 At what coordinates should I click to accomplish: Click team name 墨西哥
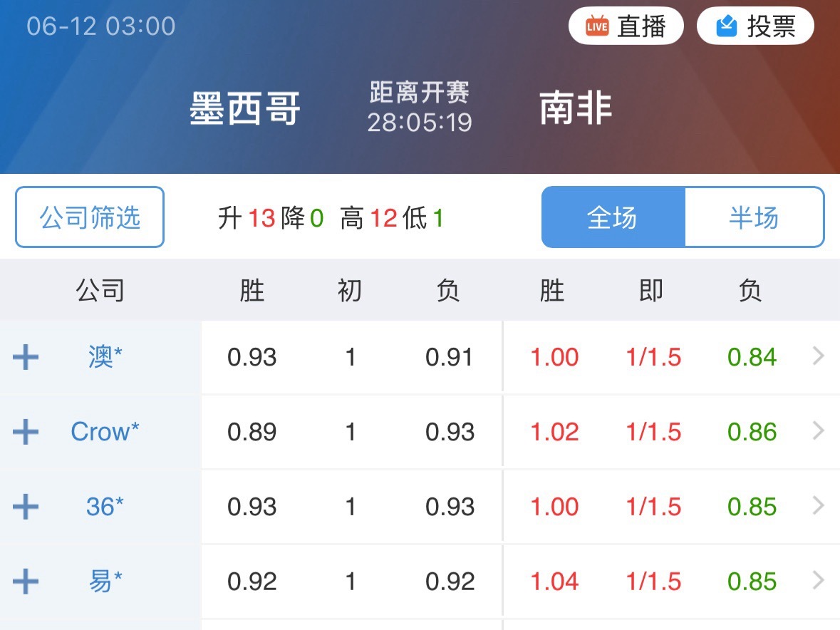coord(245,109)
